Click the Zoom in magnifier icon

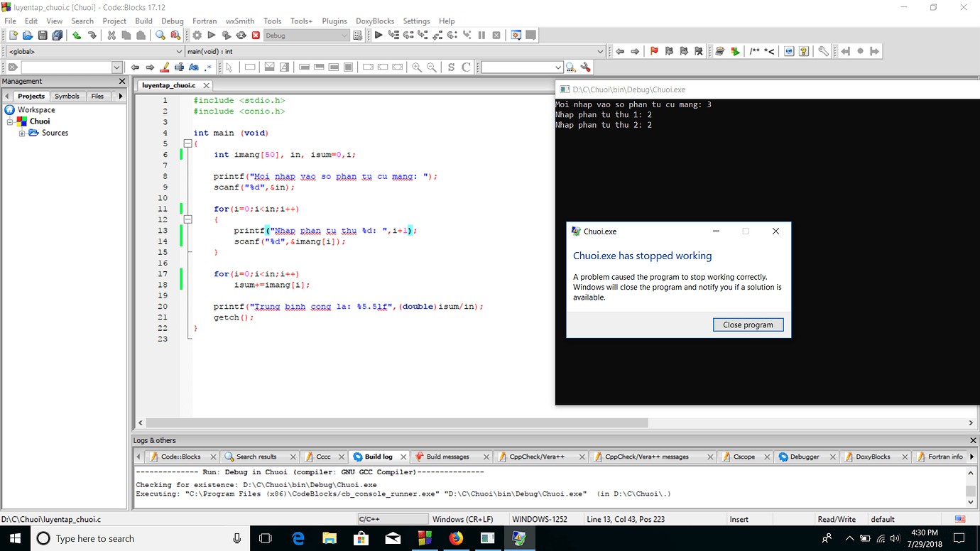pos(417,67)
